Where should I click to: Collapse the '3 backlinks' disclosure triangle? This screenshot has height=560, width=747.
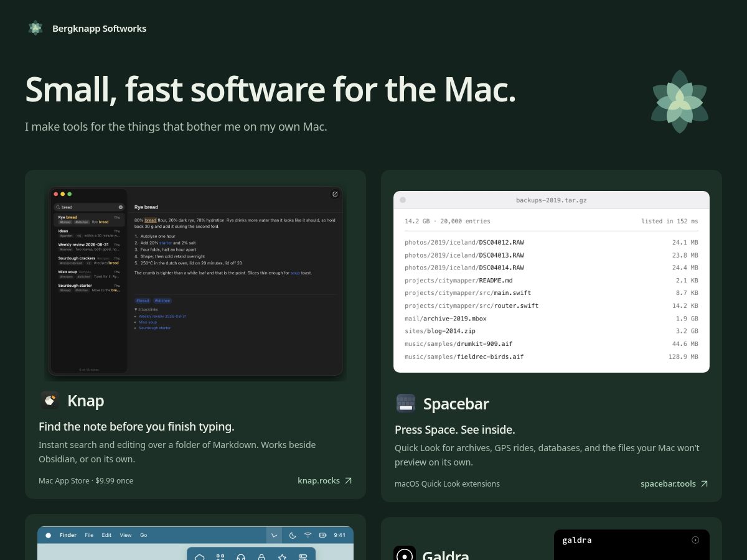coord(136,309)
